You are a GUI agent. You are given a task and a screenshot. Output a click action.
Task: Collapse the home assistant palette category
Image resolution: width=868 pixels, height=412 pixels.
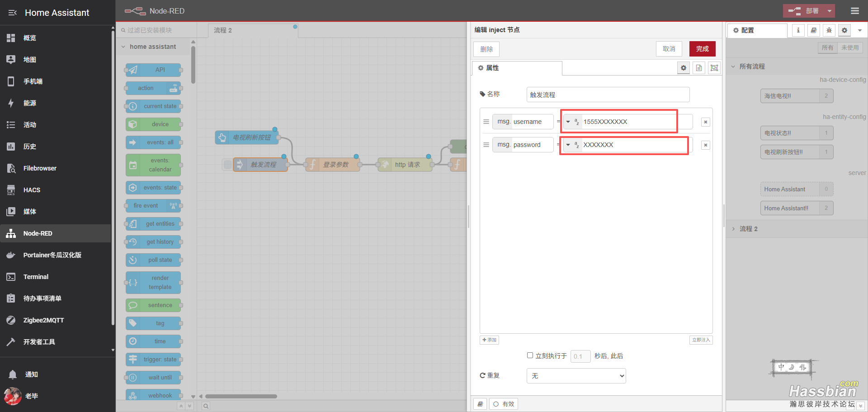(x=123, y=47)
